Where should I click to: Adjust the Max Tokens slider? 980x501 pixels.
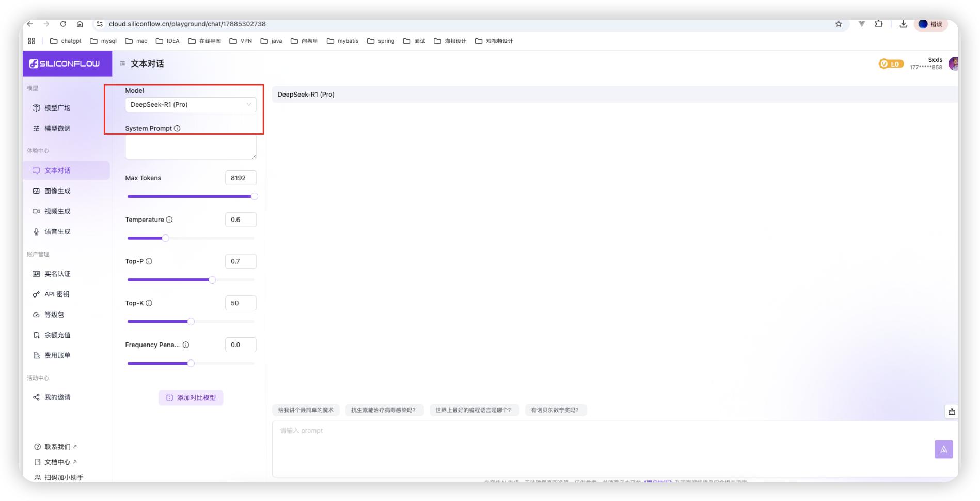click(191, 196)
